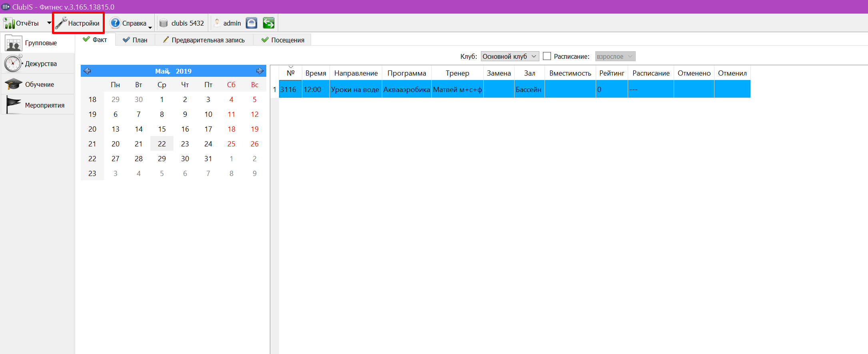Sort by the № column header
The width and height of the screenshot is (868, 354).
[291, 73]
